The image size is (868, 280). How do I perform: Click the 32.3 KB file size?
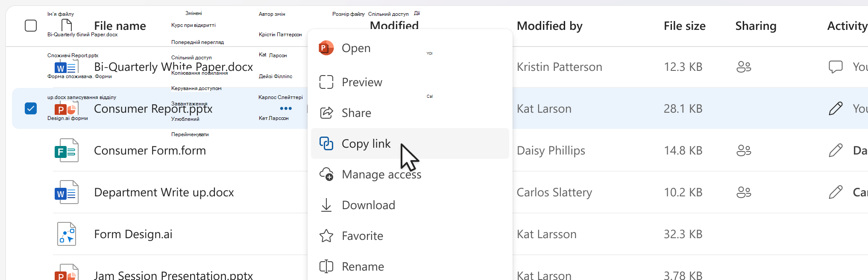(x=683, y=234)
